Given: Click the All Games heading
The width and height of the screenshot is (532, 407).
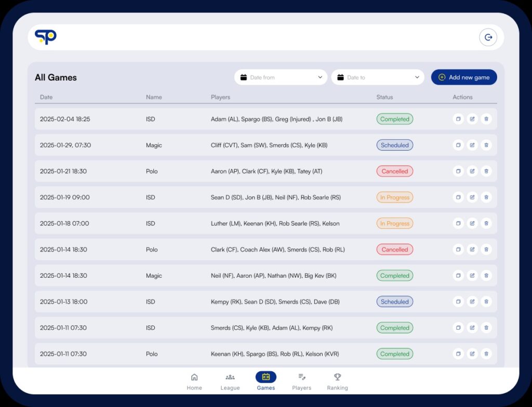Looking at the screenshot, I should (55, 77).
